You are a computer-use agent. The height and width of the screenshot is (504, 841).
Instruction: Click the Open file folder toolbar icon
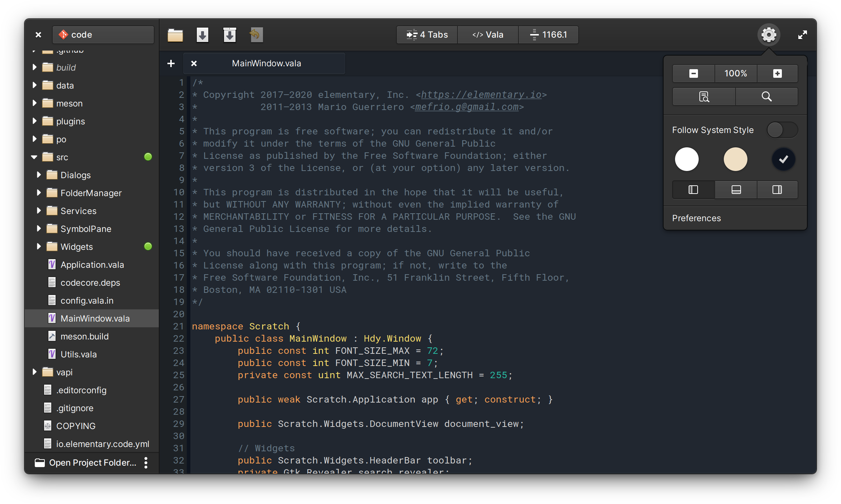coord(175,35)
